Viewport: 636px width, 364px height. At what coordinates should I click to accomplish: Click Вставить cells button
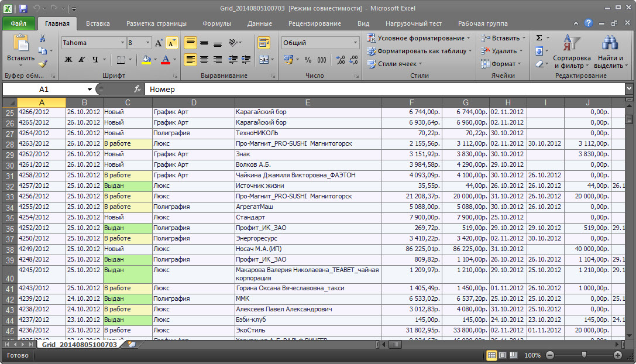coord(503,37)
